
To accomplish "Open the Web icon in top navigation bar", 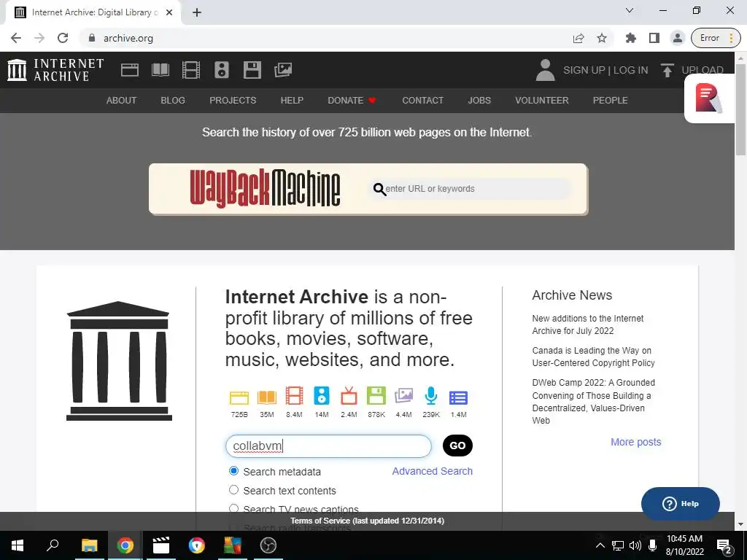I will (130, 70).
